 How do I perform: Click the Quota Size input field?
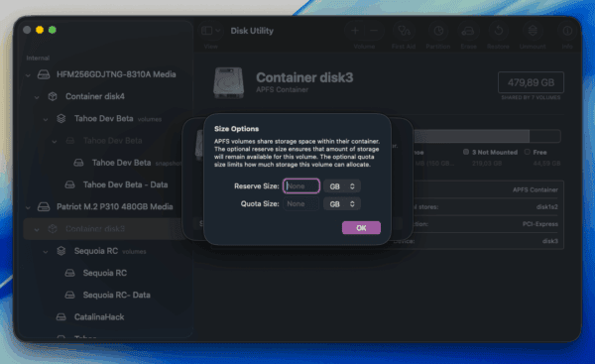click(301, 204)
